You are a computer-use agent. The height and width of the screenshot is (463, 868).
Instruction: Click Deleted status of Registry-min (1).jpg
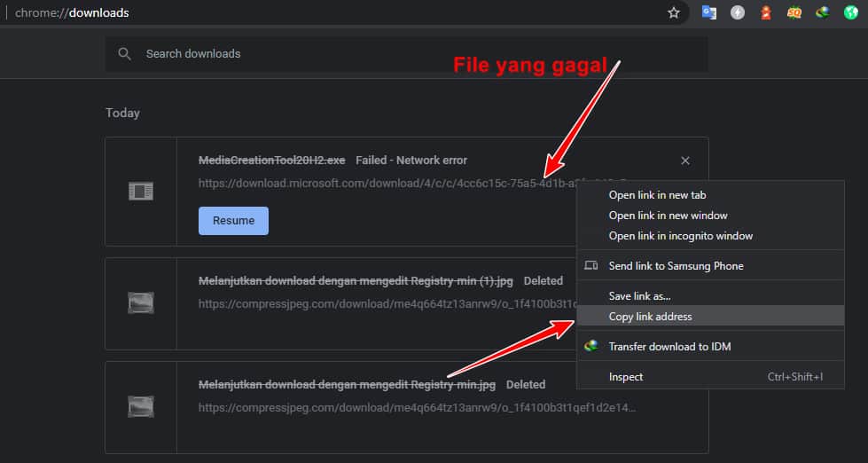point(543,281)
